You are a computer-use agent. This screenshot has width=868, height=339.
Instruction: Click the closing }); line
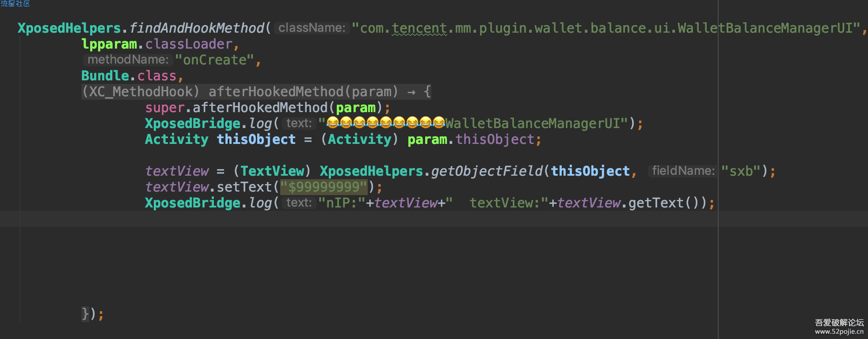pyautogui.click(x=93, y=314)
